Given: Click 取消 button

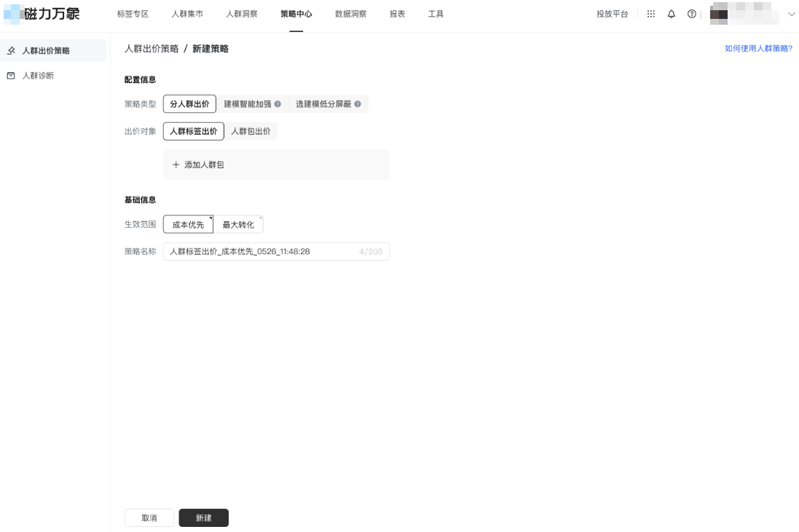Looking at the screenshot, I should (149, 517).
